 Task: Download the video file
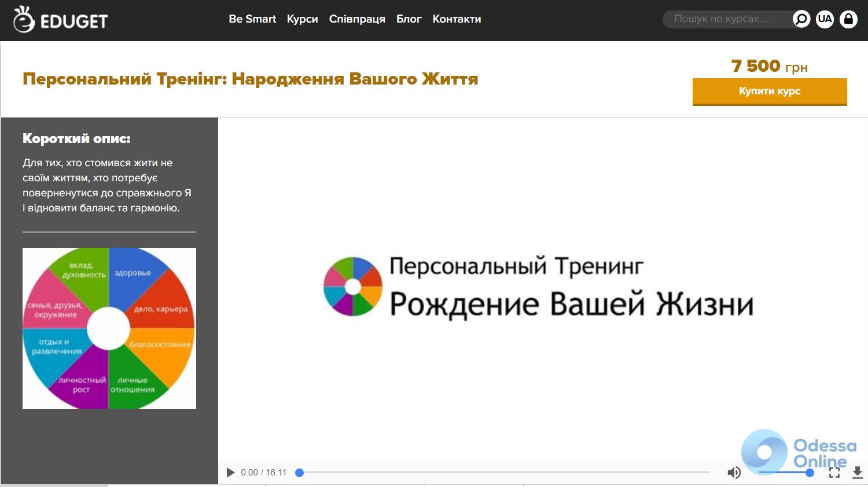coord(857,473)
